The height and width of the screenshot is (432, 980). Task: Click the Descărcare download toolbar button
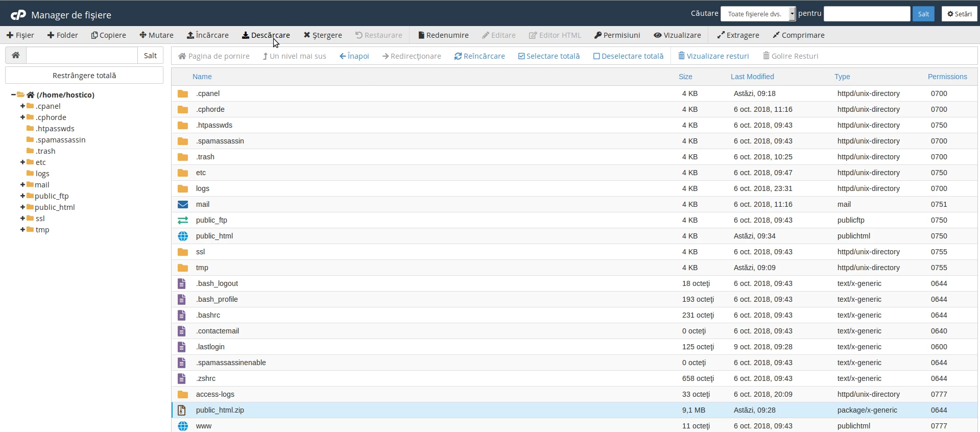pyautogui.click(x=266, y=35)
